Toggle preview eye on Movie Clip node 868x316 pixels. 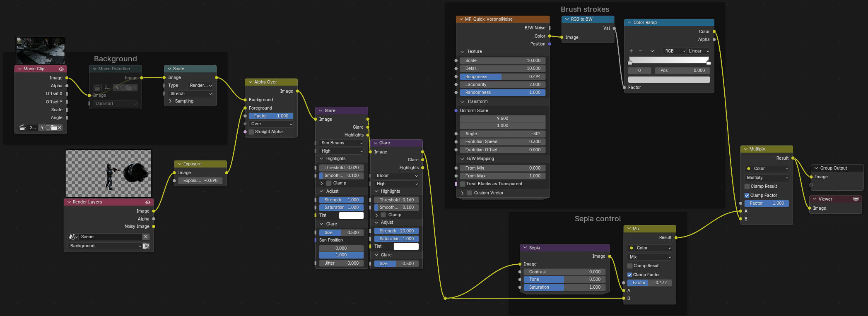[61, 69]
